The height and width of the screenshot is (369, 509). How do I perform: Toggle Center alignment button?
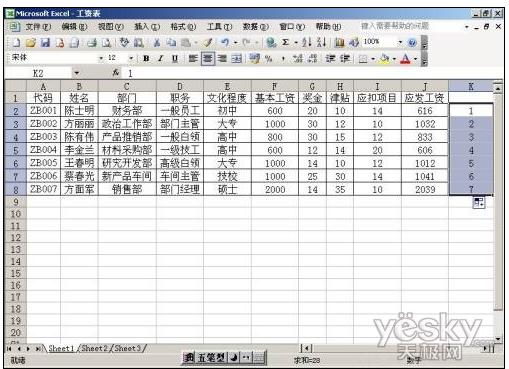[x=208, y=59]
